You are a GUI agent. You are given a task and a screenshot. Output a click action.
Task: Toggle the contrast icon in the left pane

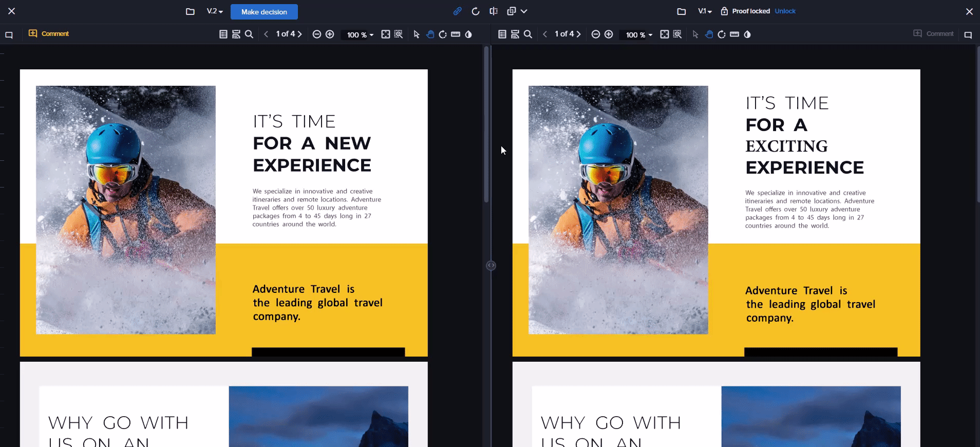point(468,34)
